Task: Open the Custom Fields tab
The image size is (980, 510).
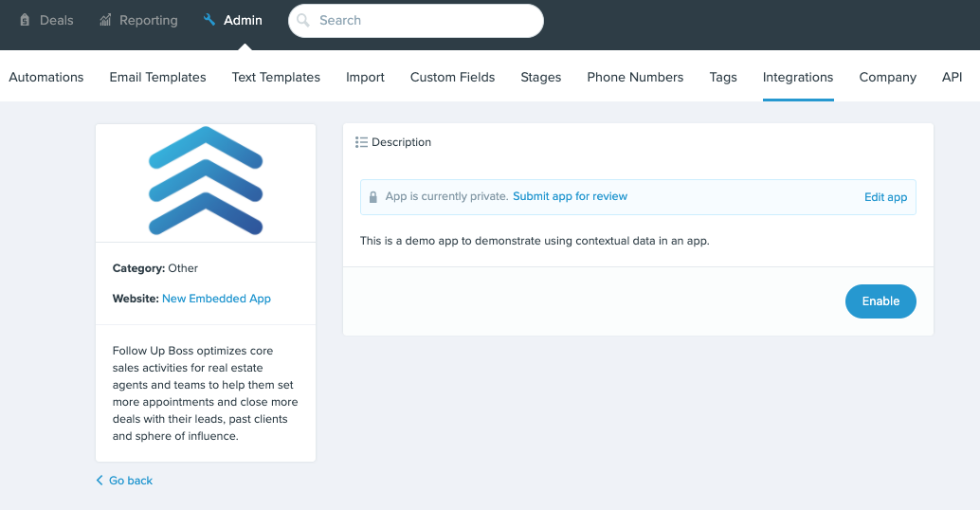Action: pyautogui.click(x=452, y=77)
